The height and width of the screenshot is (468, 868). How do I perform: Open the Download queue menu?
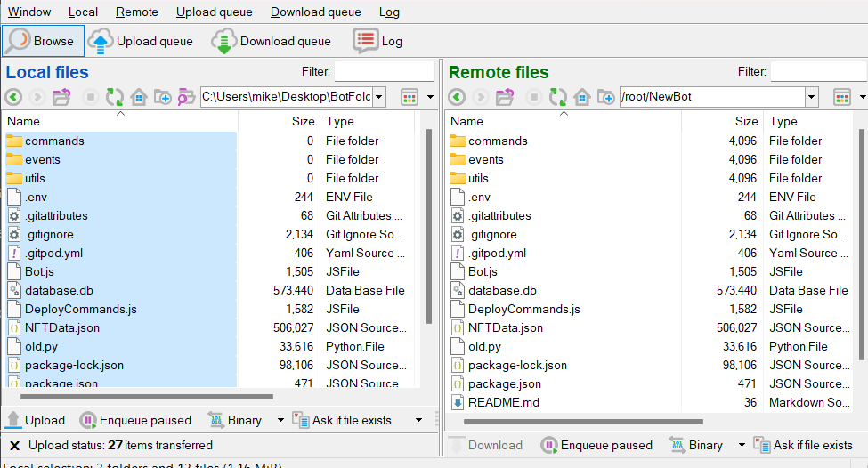pyautogui.click(x=315, y=12)
